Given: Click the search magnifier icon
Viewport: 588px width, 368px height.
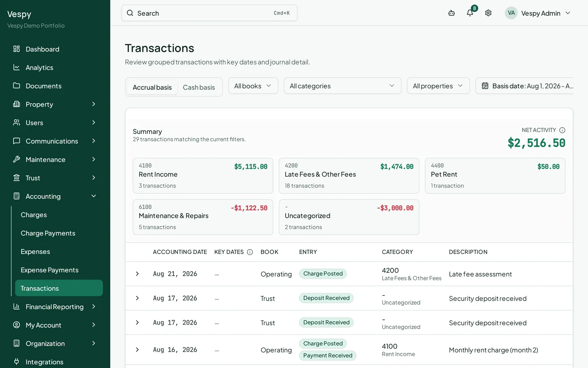Looking at the screenshot, I should (x=130, y=13).
